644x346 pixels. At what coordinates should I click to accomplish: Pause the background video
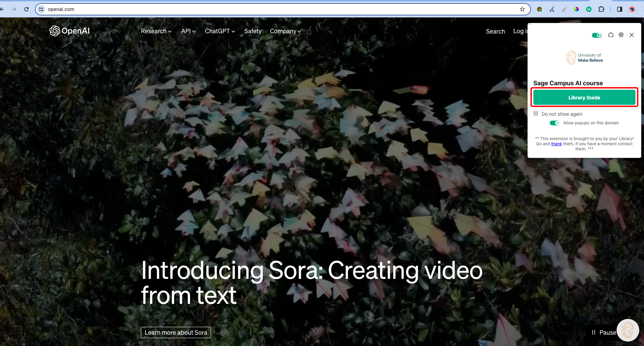(x=604, y=332)
